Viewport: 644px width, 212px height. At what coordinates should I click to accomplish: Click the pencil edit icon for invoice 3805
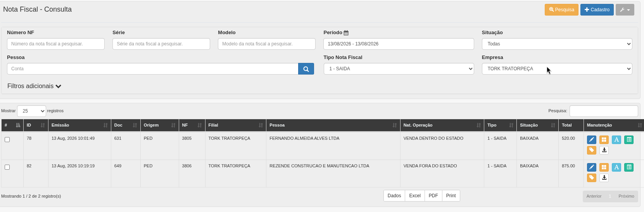click(591, 140)
